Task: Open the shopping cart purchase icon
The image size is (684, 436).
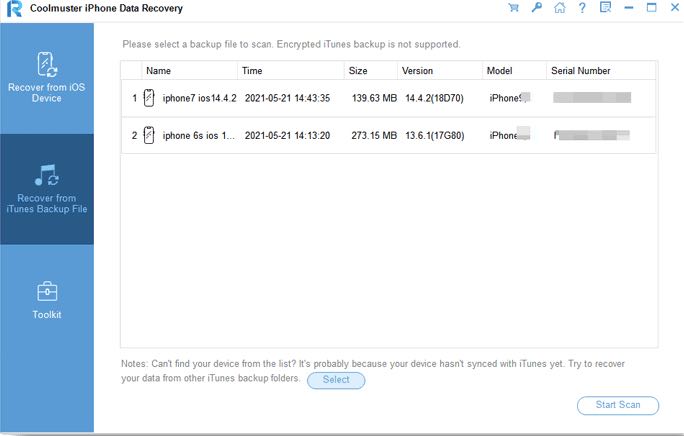Action: 513,8
